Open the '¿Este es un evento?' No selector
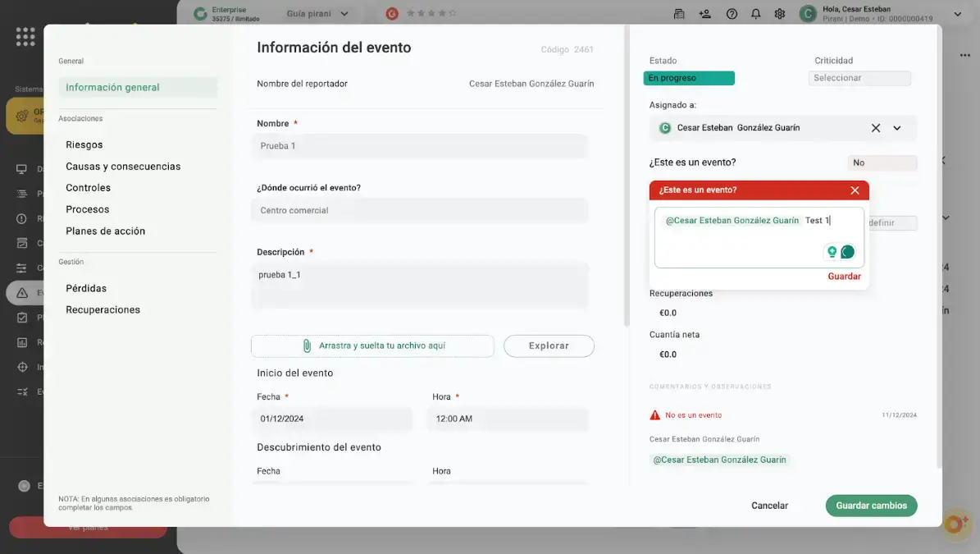Image resolution: width=980 pixels, height=554 pixels. [882, 163]
